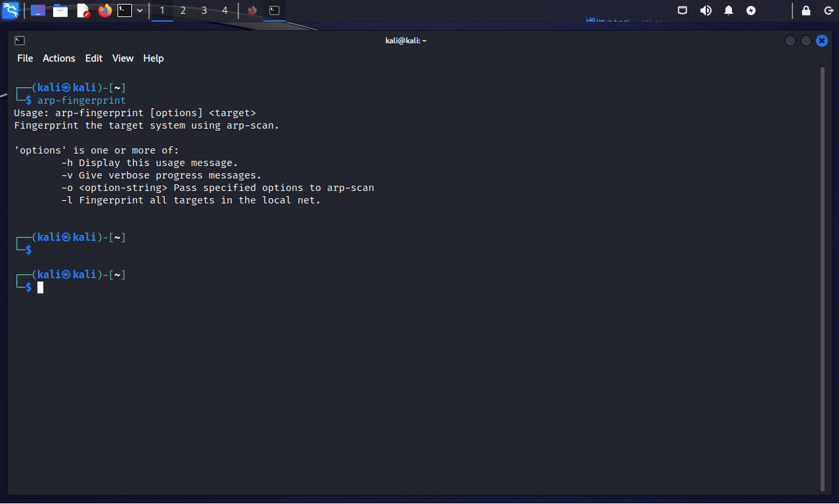Open the Actions menu
The height and width of the screenshot is (504, 839).
[x=59, y=58]
